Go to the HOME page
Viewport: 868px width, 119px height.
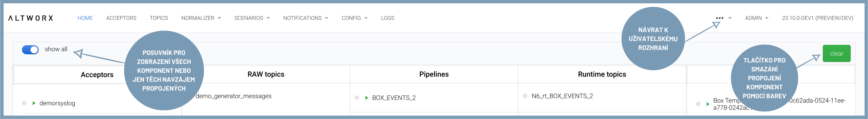[85, 18]
